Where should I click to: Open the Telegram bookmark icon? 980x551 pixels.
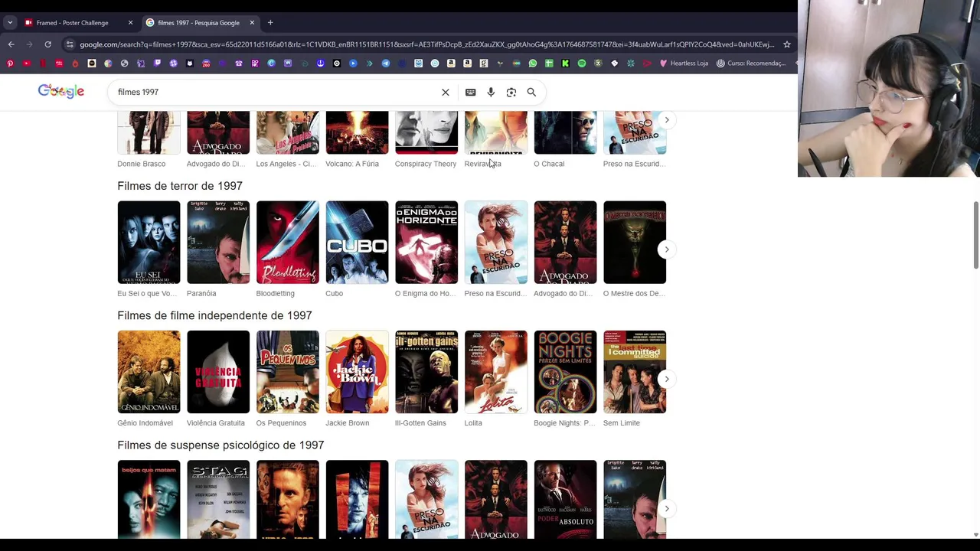[386, 64]
